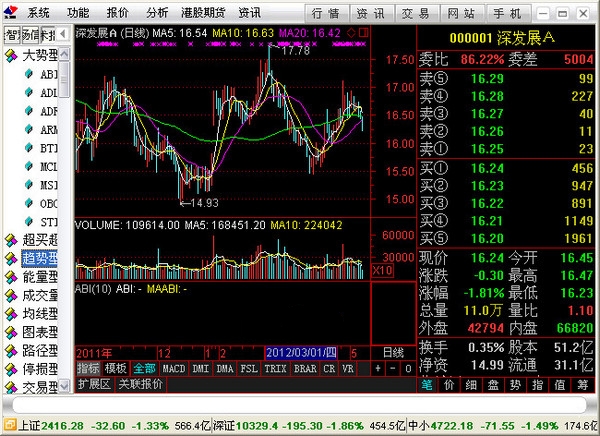The image size is (600, 436).
Task: Collapse the sidebar tab arrow at top
Action: (63, 34)
